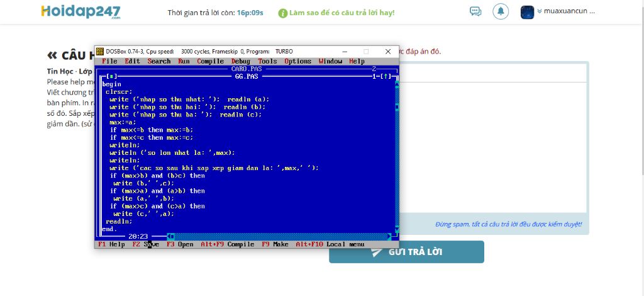644x296 pixels.
Task: Click 'if (max>a) and (a>b) then' line
Action: [157, 191]
